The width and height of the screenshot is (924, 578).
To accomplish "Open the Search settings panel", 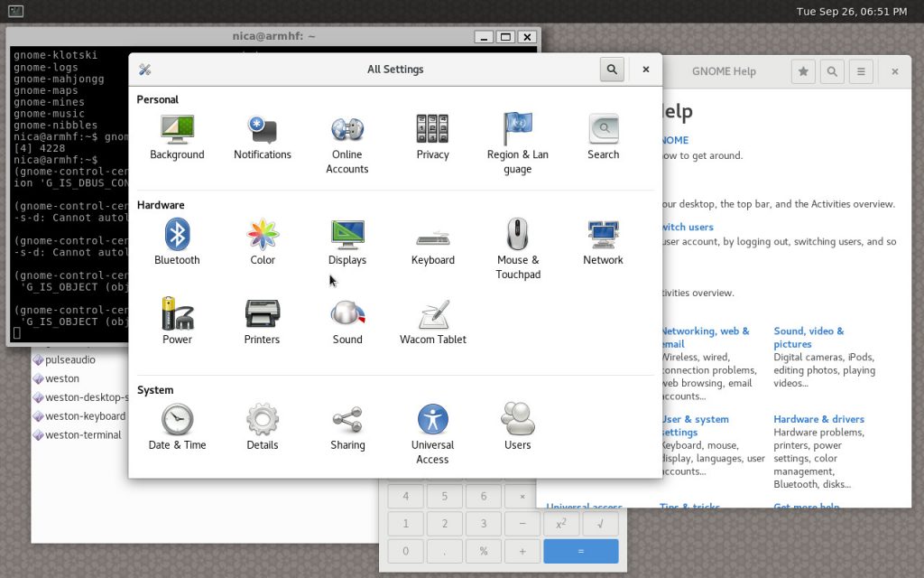I will 603,137.
